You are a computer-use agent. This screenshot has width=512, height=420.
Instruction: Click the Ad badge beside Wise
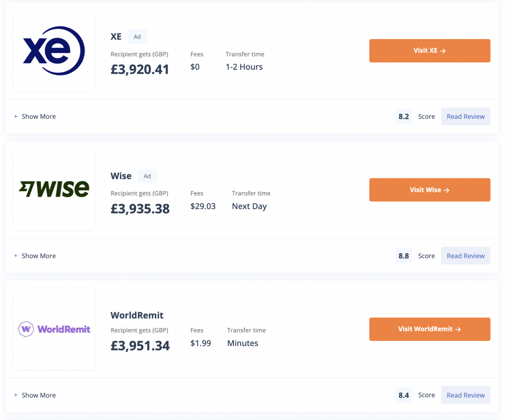147,176
